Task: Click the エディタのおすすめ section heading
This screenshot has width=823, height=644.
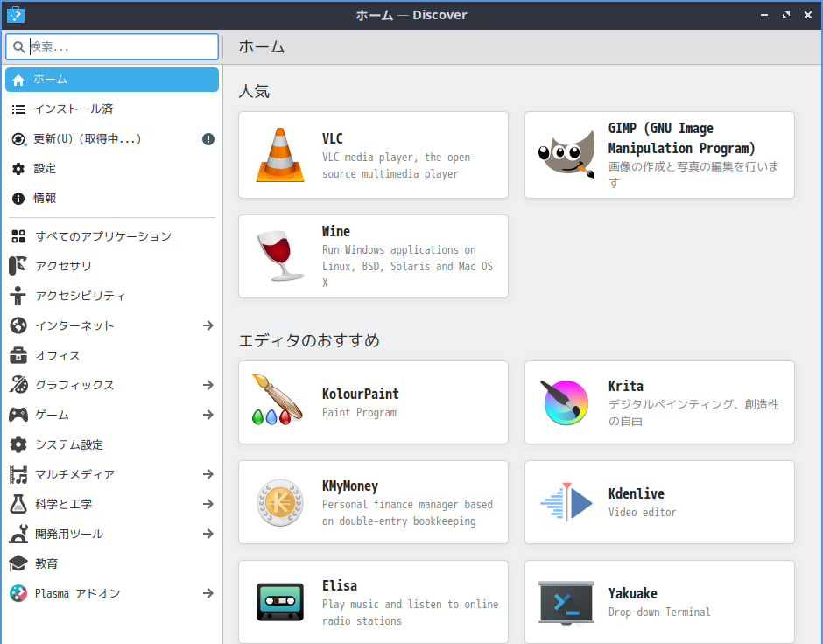Action: point(308,340)
